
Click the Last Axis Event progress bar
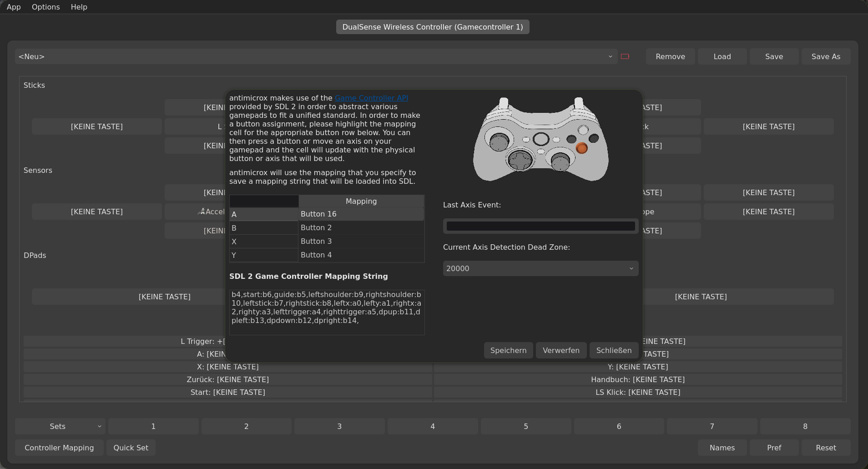540,226
